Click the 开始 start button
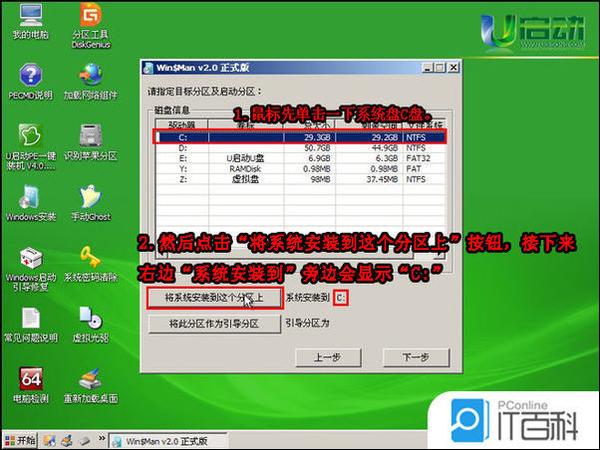Screen dimensions: 600x450 pyautogui.click(x=20, y=440)
